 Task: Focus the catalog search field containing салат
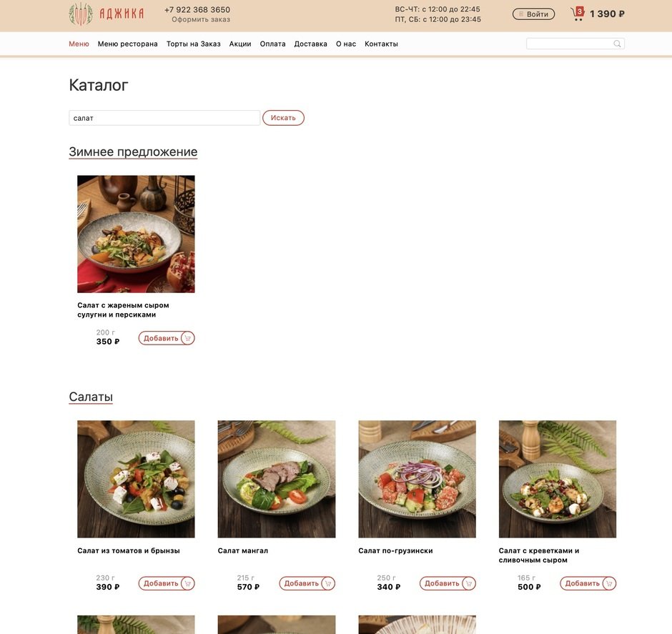(164, 118)
